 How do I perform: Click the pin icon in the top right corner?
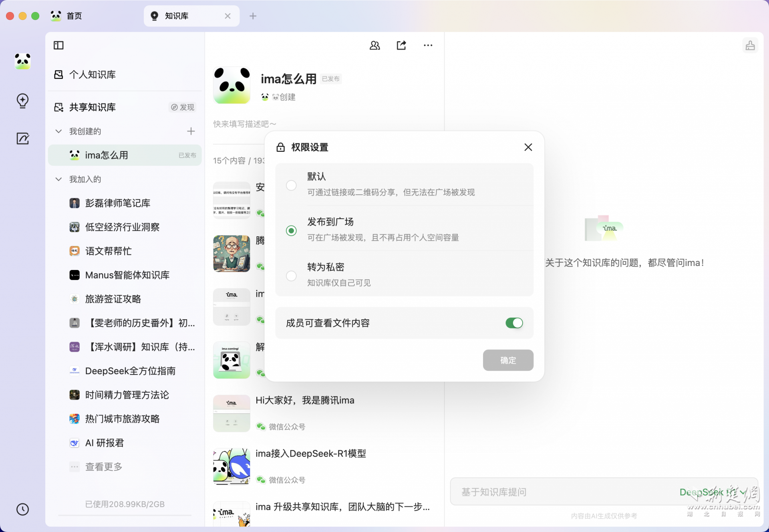point(751,45)
